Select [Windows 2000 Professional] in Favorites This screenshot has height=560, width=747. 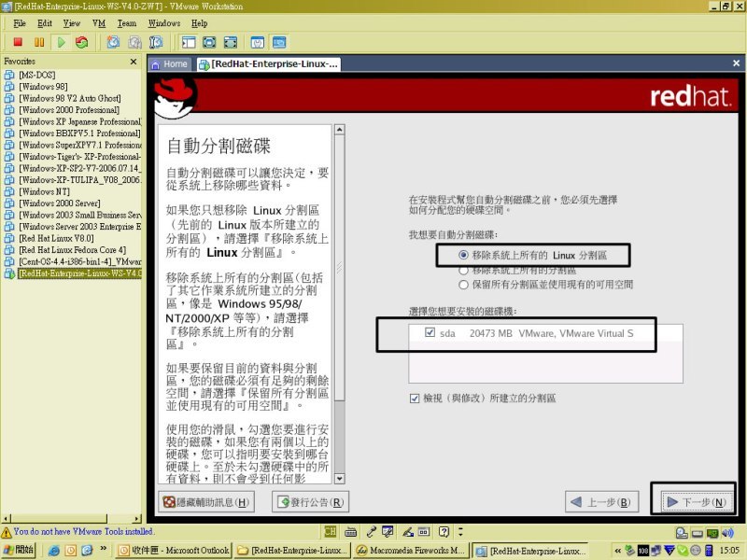point(69,110)
